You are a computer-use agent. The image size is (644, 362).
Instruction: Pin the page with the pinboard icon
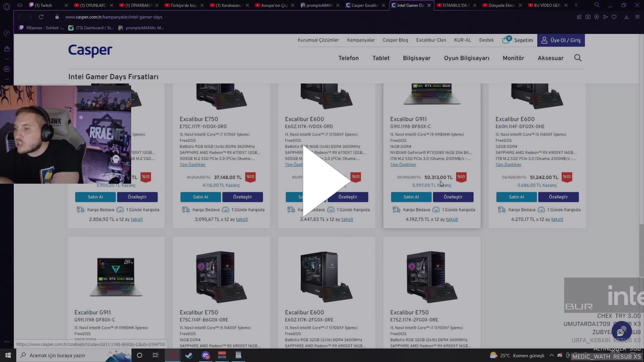[x=579, y=17]
